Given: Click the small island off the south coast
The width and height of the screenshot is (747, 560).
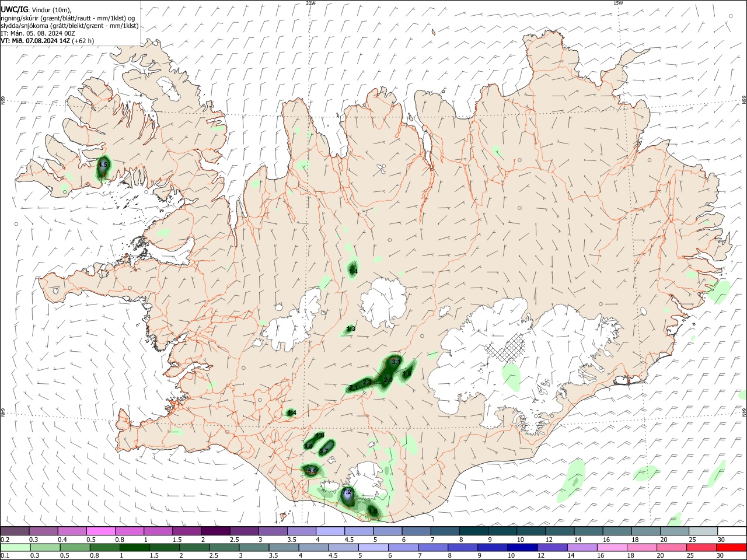Looking at the screenshot, I should 284,517.
